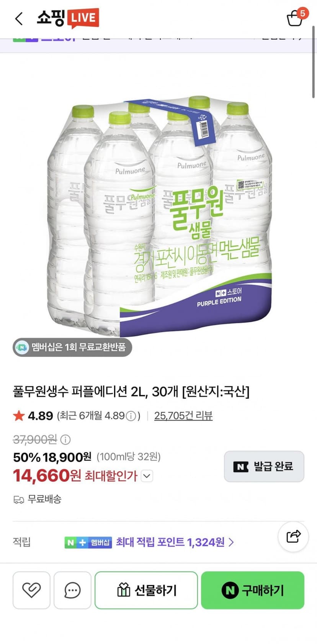The width and height of the screenshot is (317, 644).
Task: Tap the 선물하기 gift button
Action: pyautogui.click(x=146, y=590)
